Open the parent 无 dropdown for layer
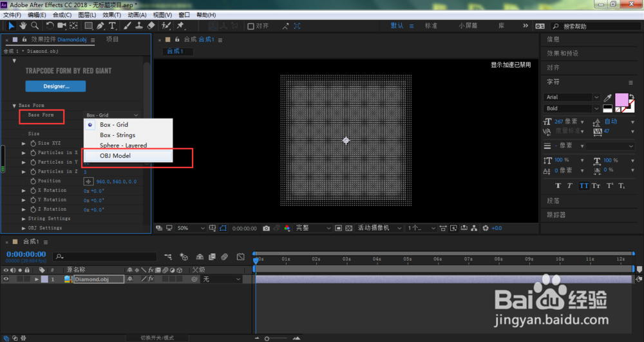Image resolution: width=644 pixels, height=342 pixels. (x=222, y=279)
